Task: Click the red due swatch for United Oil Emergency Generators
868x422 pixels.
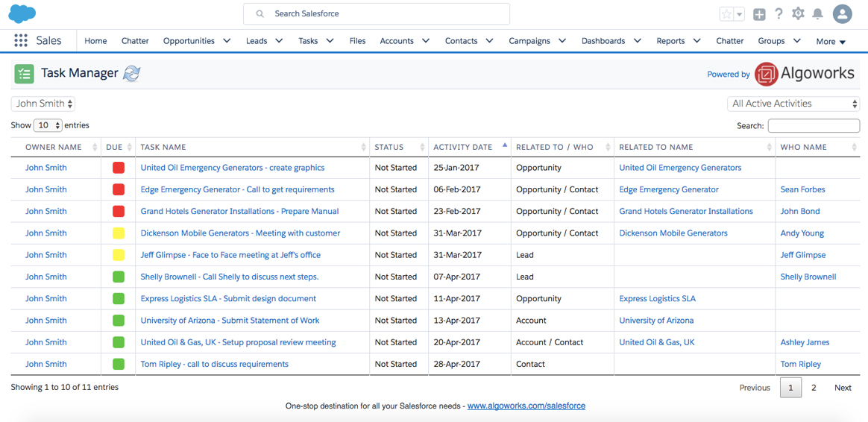Action: coord(119,168)
